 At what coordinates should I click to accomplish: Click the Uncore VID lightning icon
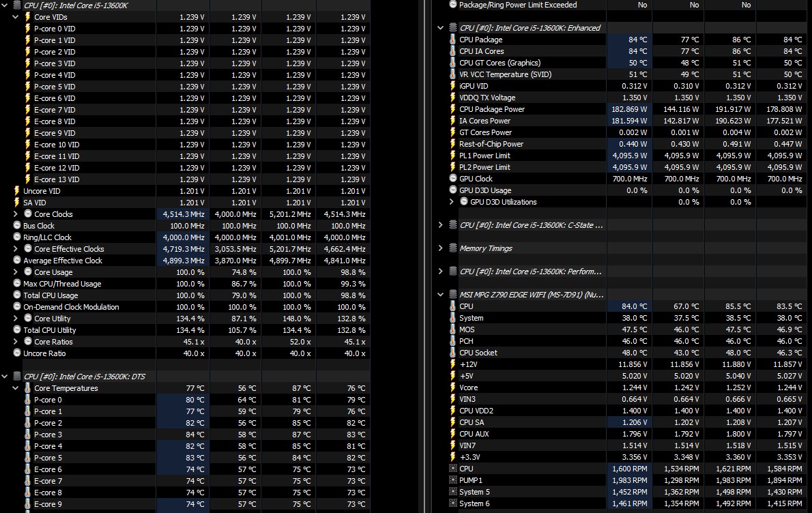tap(17, 190)
